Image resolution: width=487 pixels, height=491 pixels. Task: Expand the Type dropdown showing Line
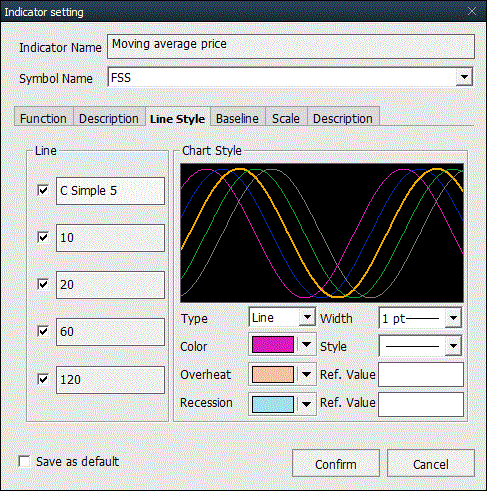pyautogui.click(x=307, y=317)
